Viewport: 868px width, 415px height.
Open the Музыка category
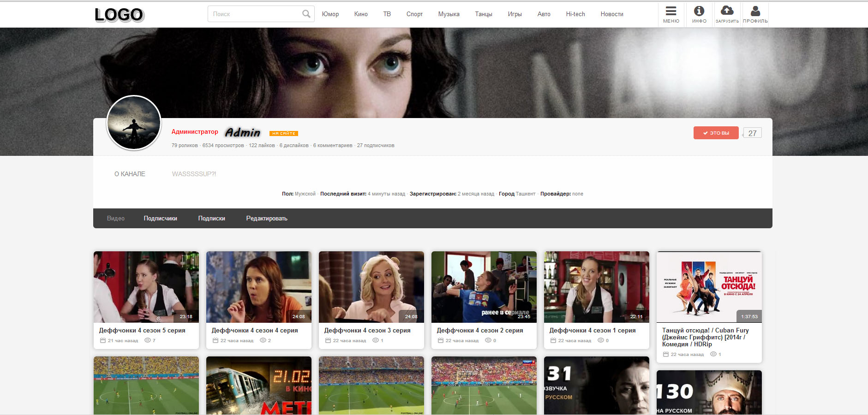point(449,14)
